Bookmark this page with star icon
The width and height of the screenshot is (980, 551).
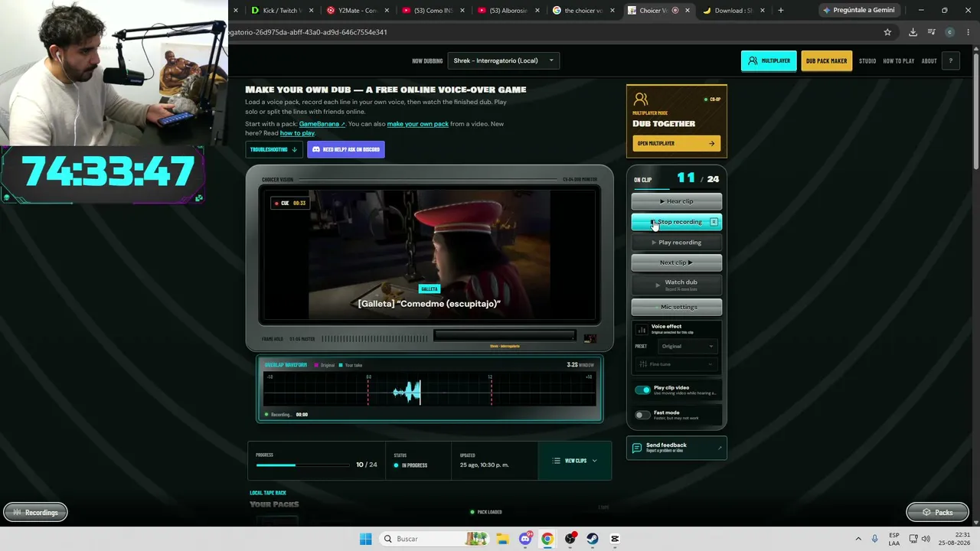pos(887,32)
